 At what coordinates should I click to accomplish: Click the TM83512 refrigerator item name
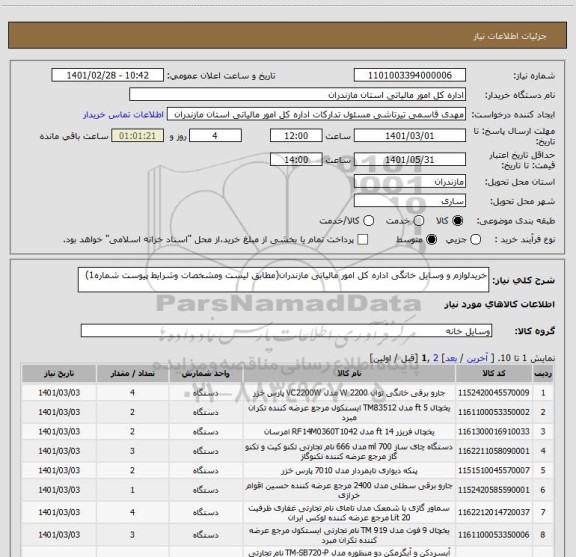pyautogui.click(x=349, y=413)
